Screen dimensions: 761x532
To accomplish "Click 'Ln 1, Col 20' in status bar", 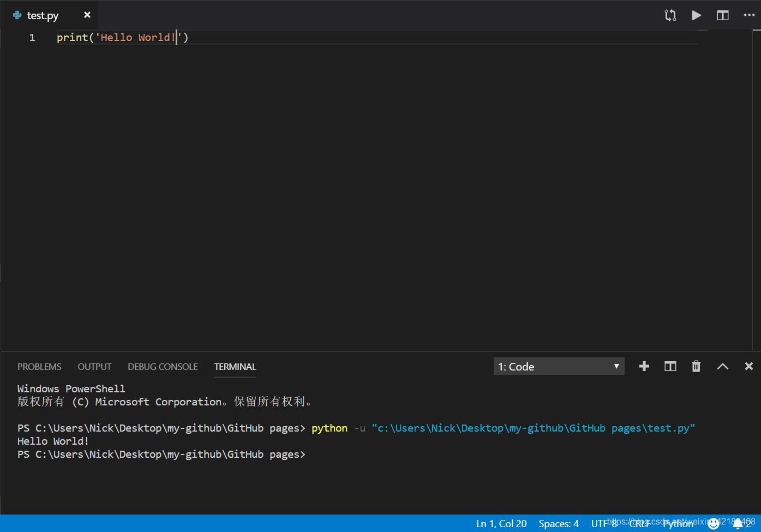I will point(501,523).
